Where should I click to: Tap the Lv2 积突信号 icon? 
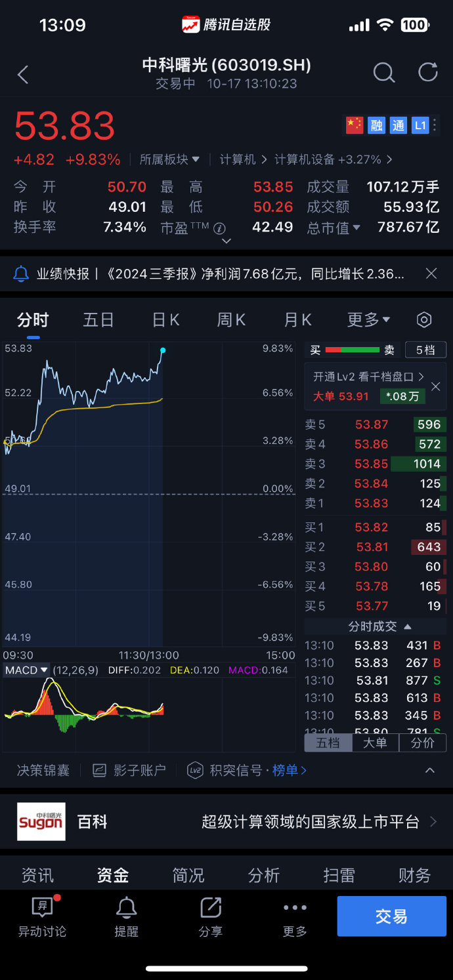[195, 770]
